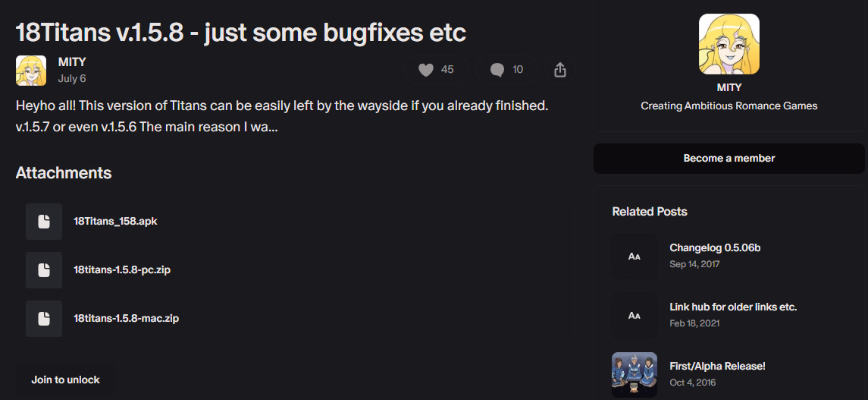The width and height of the screenshot is (868, 400).
Task: Click text icon next to Changelog 0.5.06b
Action: click(x=635, y=257)
